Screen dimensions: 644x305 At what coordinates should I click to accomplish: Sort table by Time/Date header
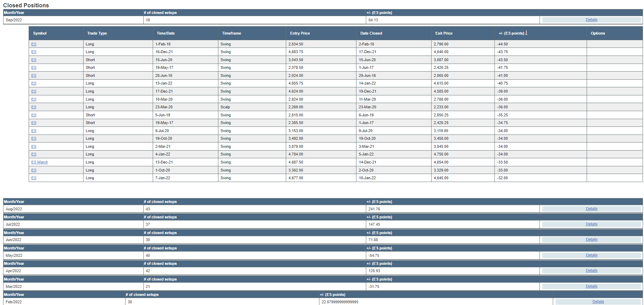coord(166,34)
